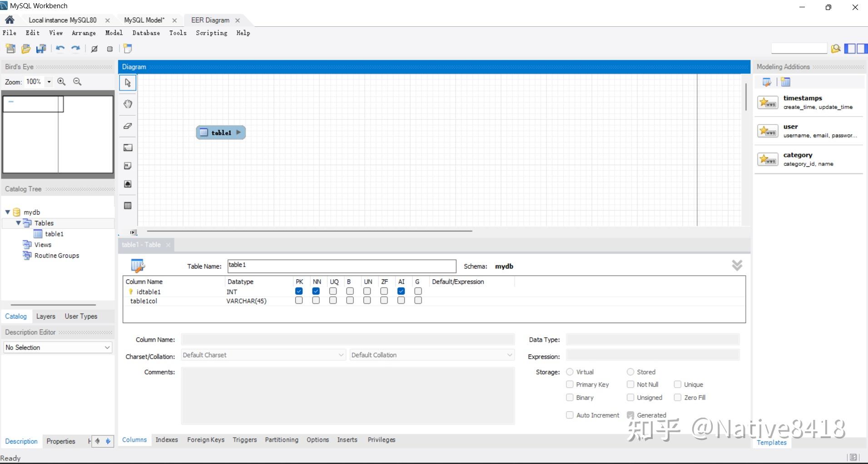Viewport: 868px width, 464px height.
Task: Select the eraser delete tool
Action: [x=128, y=126]
